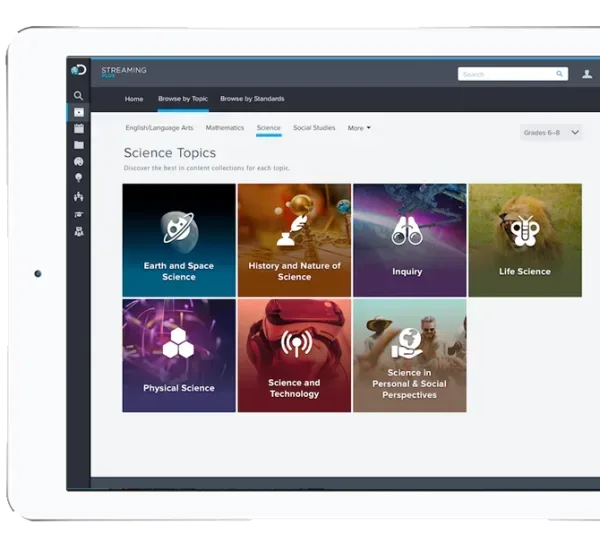Open the Earth and Space Science tile
Image resolution: width=600 pixels, height=552 pixels.
[179, 240]
